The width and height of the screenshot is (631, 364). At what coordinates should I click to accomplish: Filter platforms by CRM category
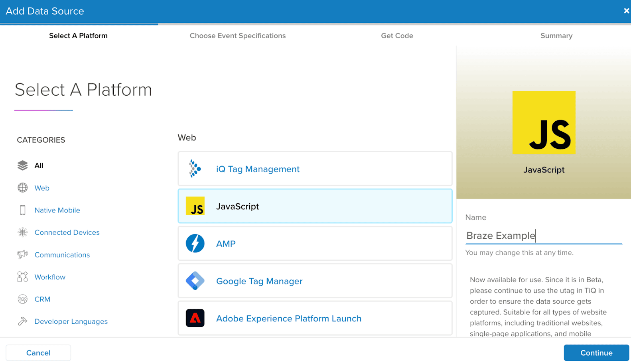click(42, 299)
